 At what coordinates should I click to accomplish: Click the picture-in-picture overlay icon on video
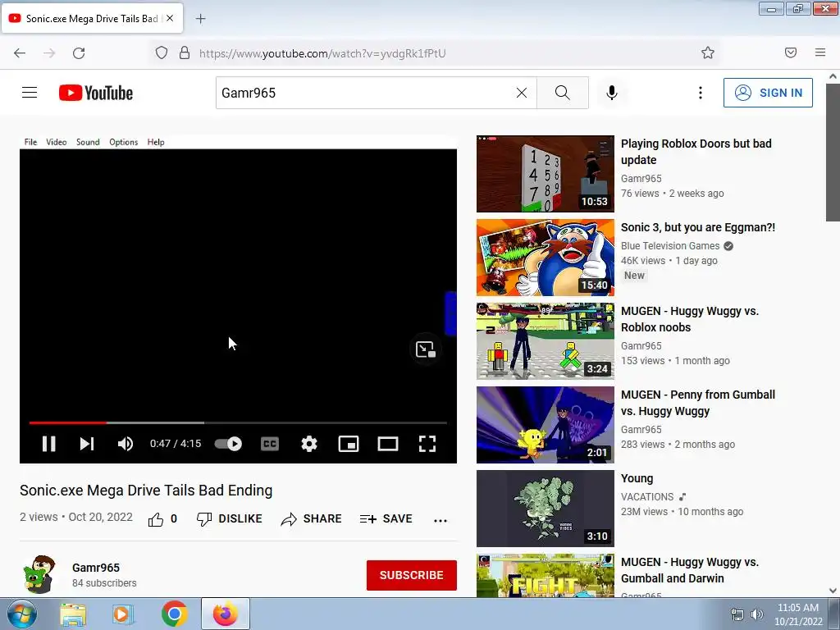tap(426, 349)
